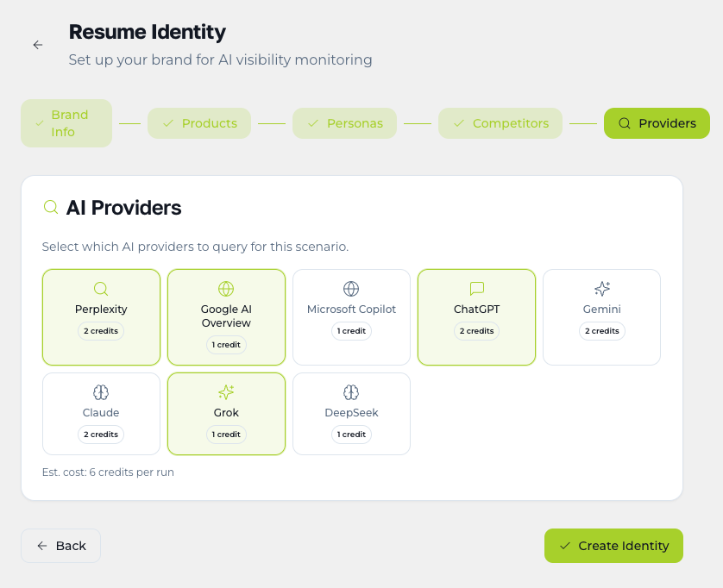The width and height of the screenshot is (723, 588).
Task: Click the arrow icon in Back button
Action: pyautogui.click(x=42, y=546)
